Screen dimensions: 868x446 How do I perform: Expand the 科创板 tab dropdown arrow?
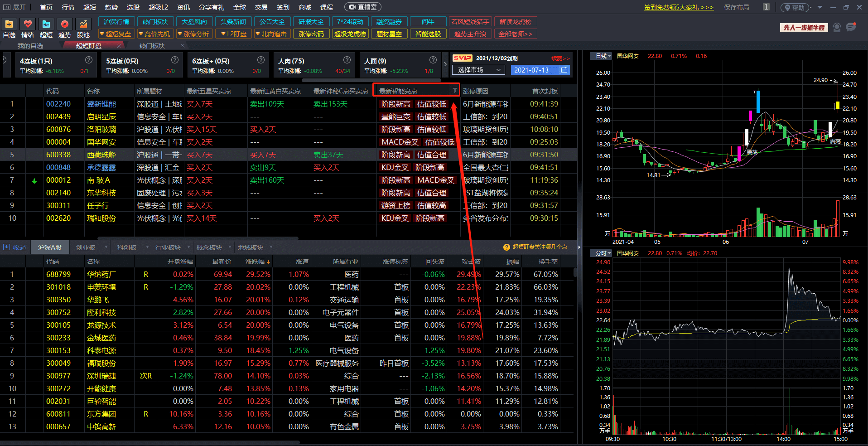click(x=147, y=247)
